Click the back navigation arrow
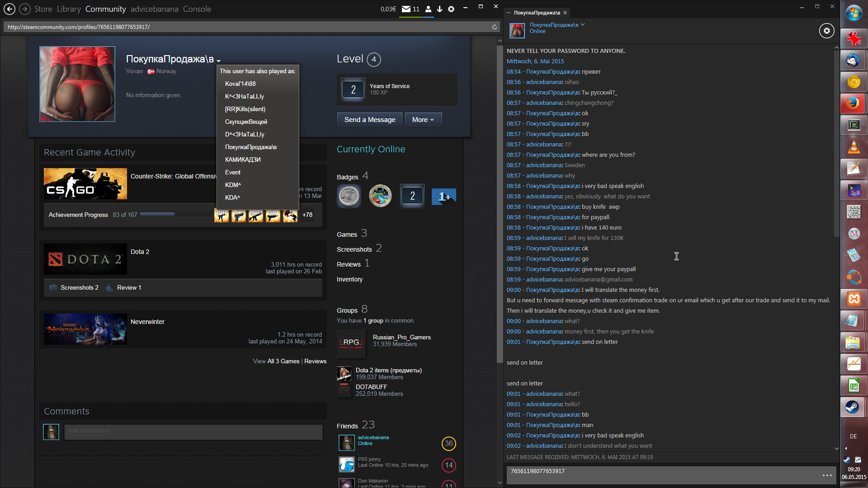Image resolution: width=868 pixels, height=488 pixels. (x=9, y=9)
